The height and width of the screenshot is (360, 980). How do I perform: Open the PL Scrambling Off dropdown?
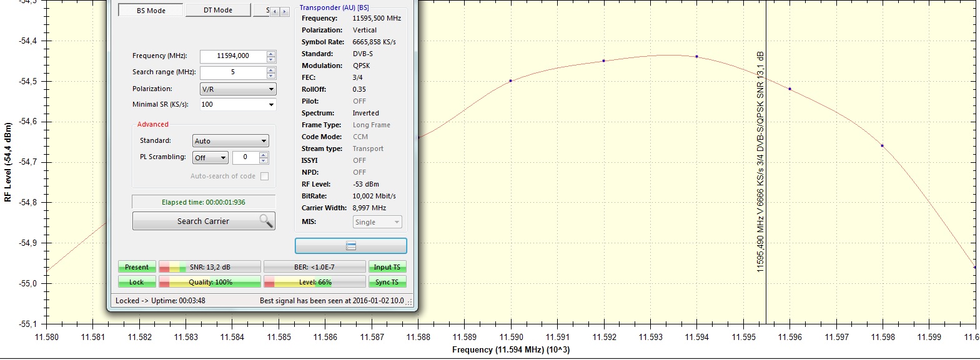(210, 158)
